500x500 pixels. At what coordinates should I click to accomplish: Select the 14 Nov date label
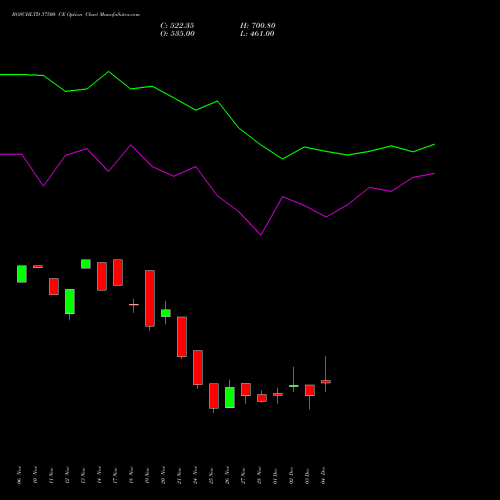click(x=99, y=475)
